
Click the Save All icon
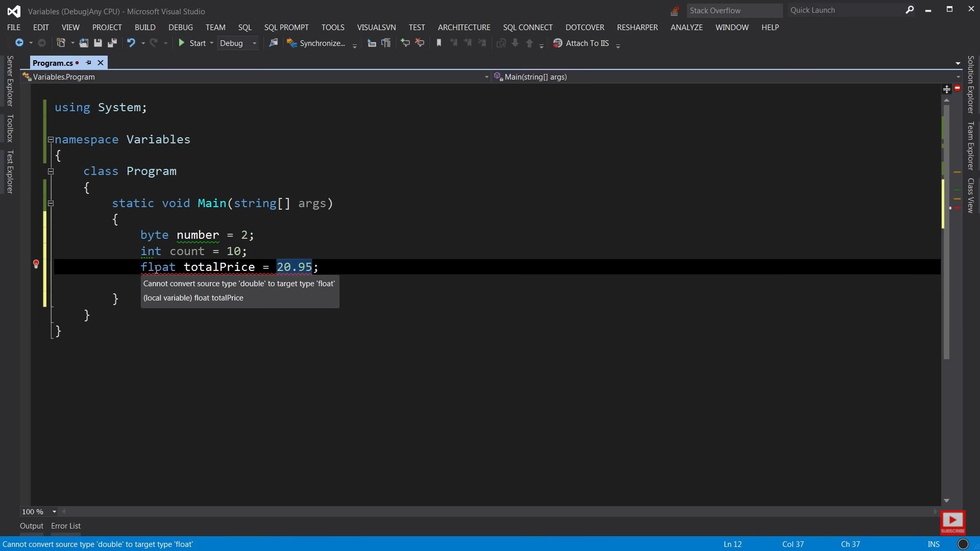(x=112, y=43)
